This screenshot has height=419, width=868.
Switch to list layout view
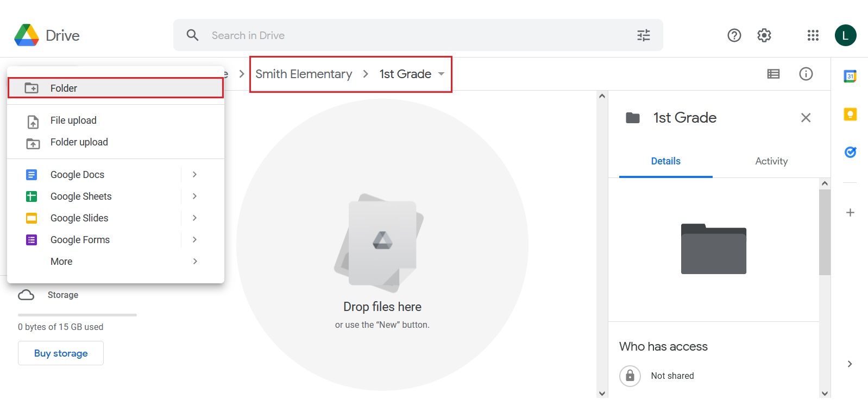[773, 74]
